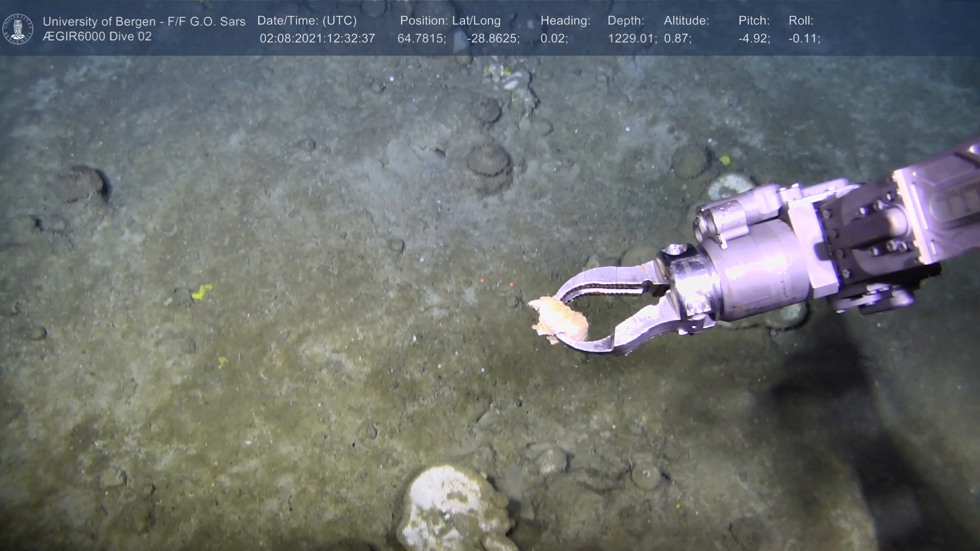Viewport: 980px width, 551px height.
Task: Click the Heading label
Action: (565, 21)
